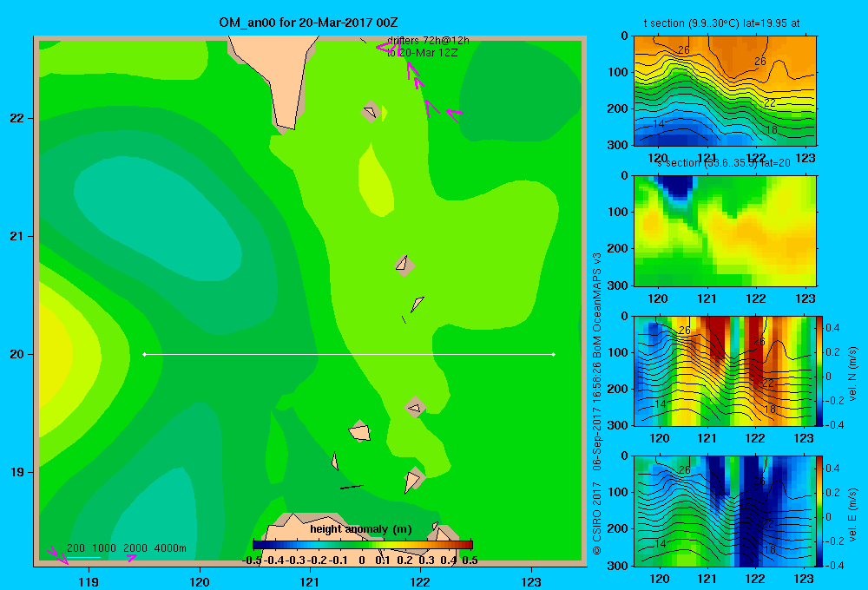Screen dimensions: 868x590
Task: Click the latitude 22 label on main map
Action: click(17, 118)
